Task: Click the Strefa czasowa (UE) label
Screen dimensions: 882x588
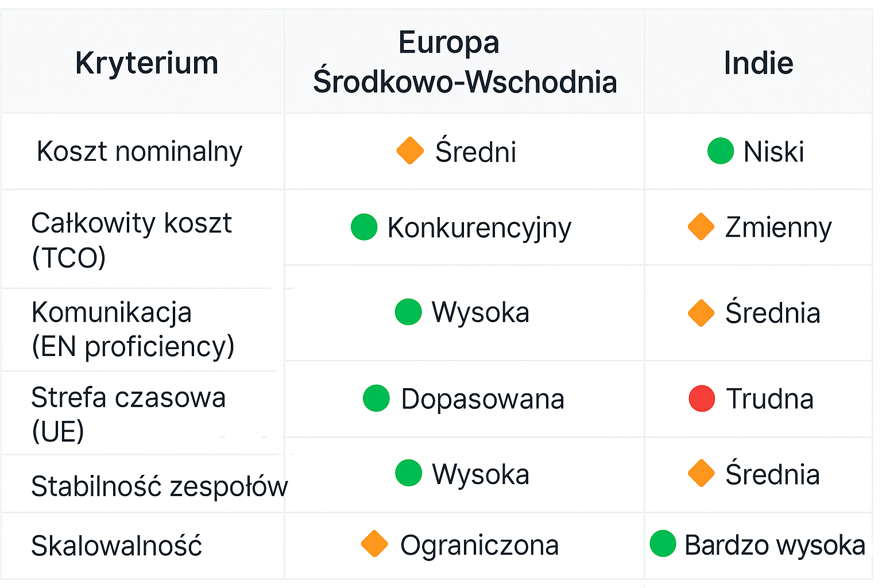Action: pos(128,413)
